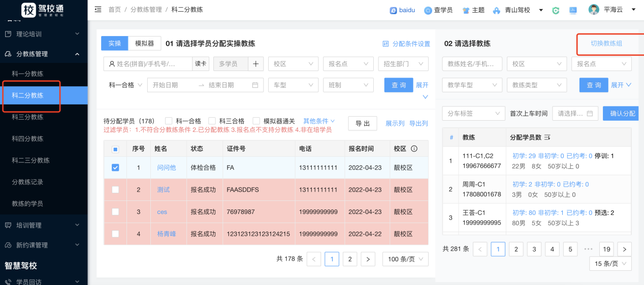Uncheck the row 1 student checkbox

click(115, 167)
